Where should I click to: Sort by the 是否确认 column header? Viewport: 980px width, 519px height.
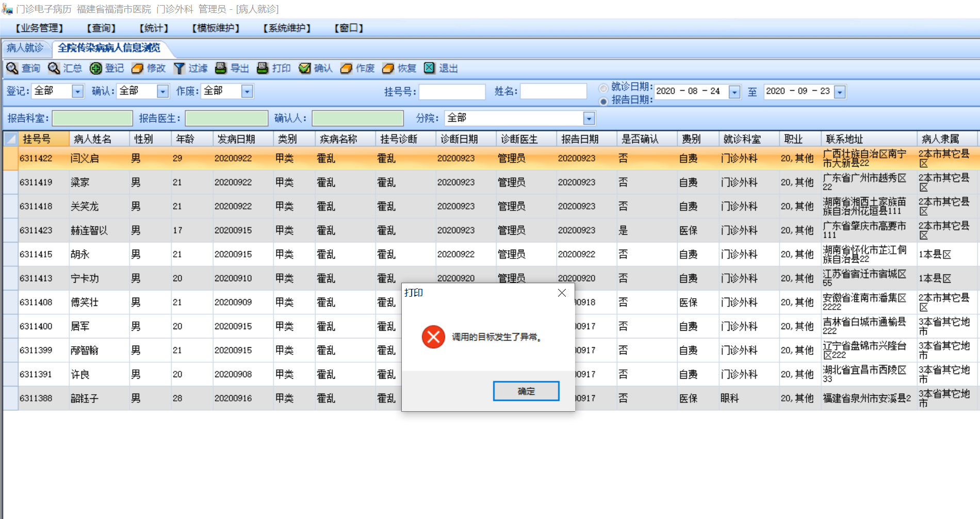pyautogui.click(x=647, y=139)
